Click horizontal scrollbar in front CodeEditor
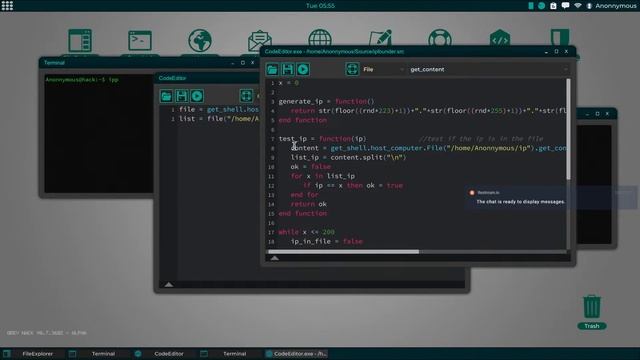This screenshot has height=360, width=640. (343, 252)
